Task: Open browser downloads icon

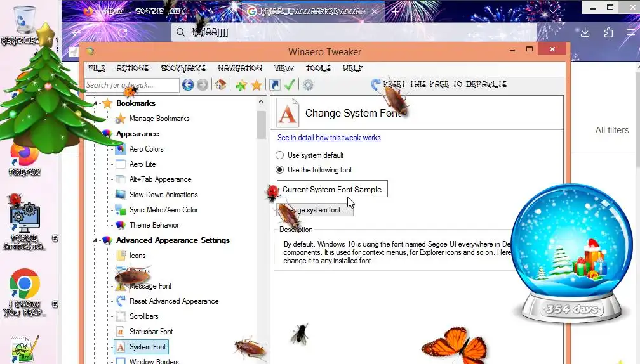Action: click(585, 32)
